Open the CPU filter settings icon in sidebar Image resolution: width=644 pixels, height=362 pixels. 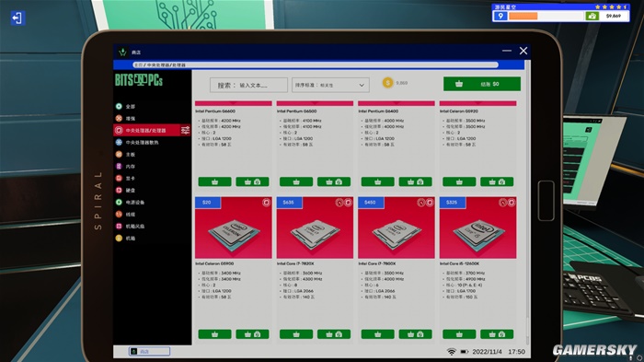(x=185, y=131)
